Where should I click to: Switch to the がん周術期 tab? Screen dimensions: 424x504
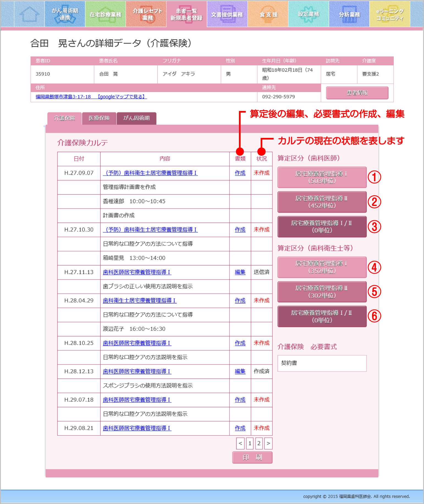pyautogui.click(x=136, y=118)
